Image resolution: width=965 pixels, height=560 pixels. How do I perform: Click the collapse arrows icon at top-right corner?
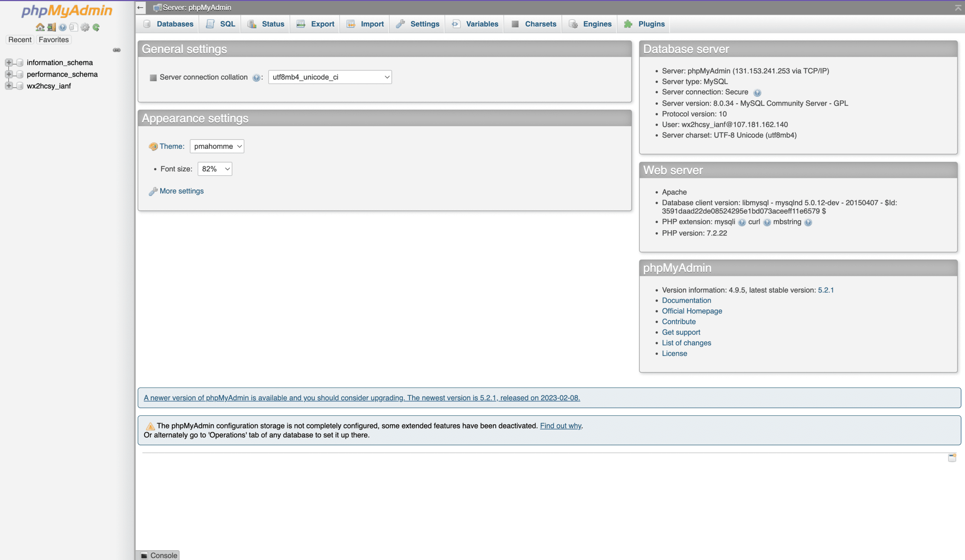click(x=958, y=7)
